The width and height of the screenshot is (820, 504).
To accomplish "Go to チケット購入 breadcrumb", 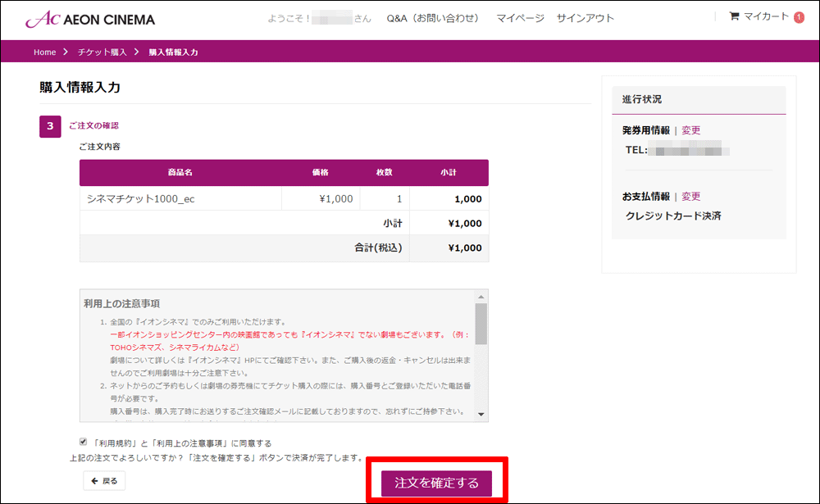I will tap(102, 52).
